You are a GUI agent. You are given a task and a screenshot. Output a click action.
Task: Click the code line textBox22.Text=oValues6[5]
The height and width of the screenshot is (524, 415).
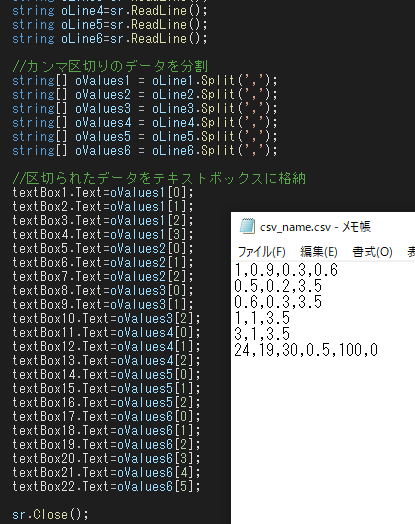[106, 486]
